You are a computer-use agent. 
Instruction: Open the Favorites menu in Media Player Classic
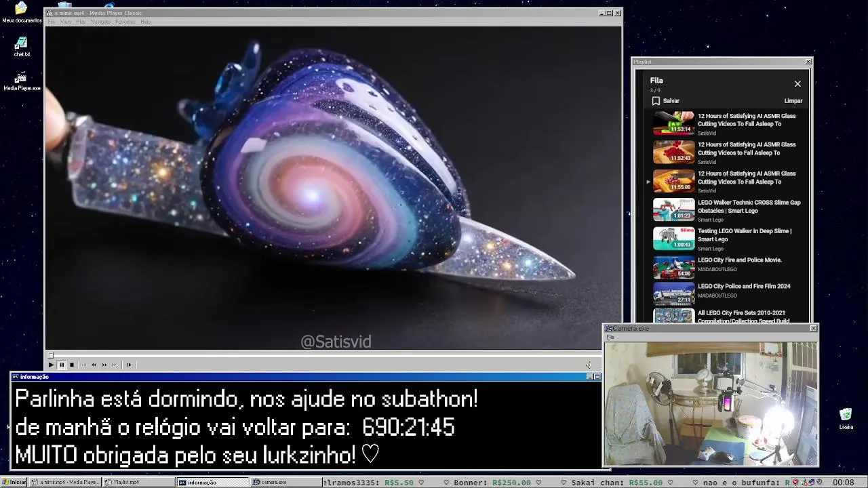(125, 22)
